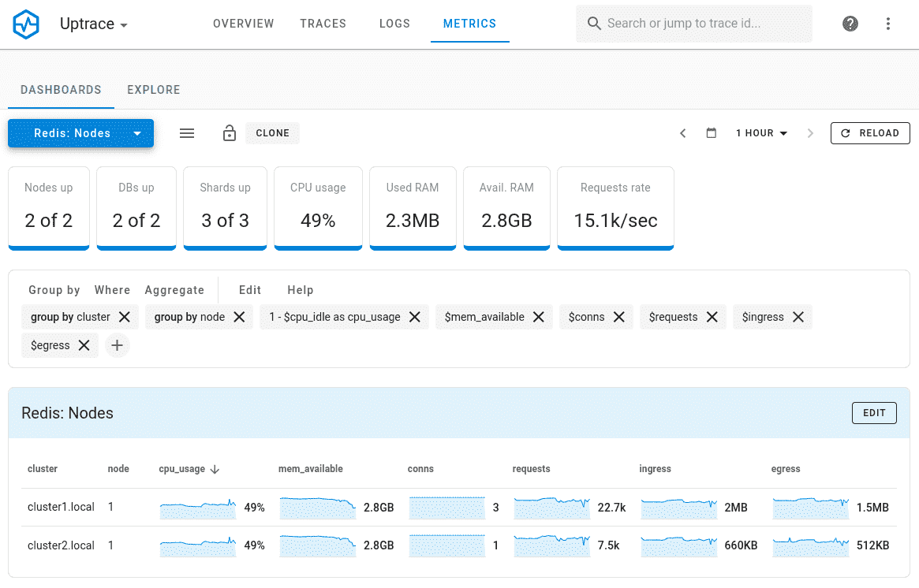Open the 1 HOUR time range dropdown
The width and height of the screenshot is (919, 588).
760,132
